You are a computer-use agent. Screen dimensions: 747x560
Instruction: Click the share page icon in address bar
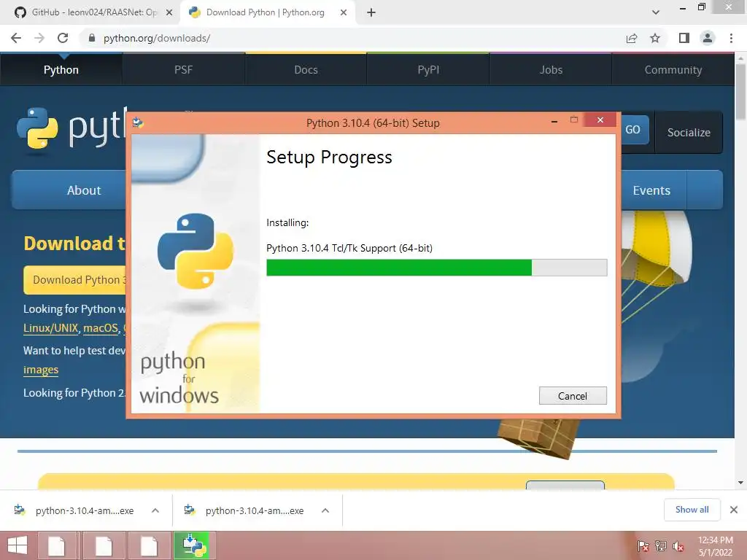(632, 38)
